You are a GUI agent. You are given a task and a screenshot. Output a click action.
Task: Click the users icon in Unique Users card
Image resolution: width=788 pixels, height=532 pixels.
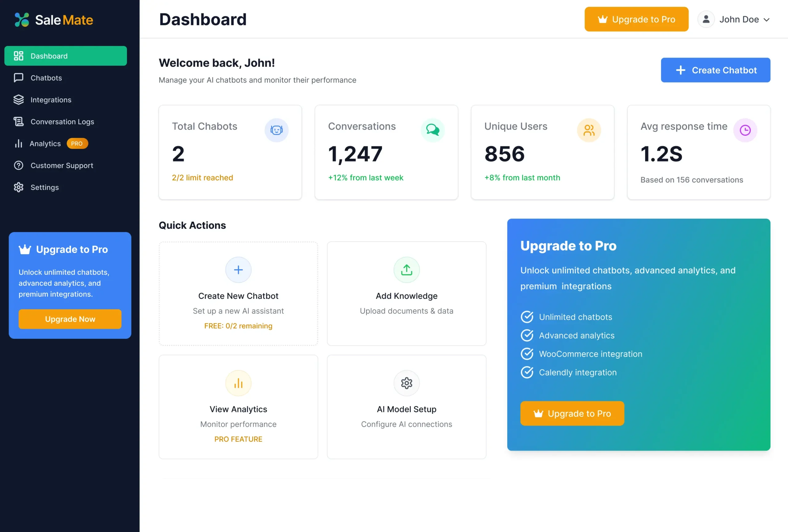pyautogui.click(x=589, y=130)
